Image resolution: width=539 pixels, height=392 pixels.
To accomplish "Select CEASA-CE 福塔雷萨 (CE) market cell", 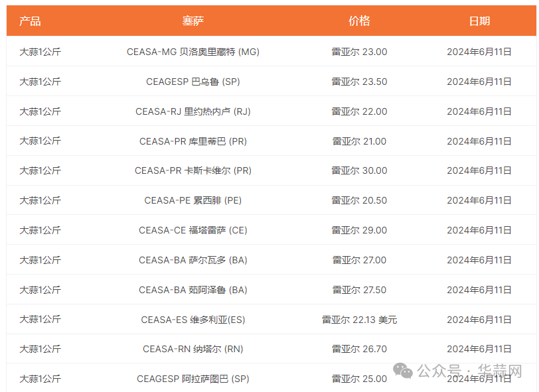I will coord(193,230).
